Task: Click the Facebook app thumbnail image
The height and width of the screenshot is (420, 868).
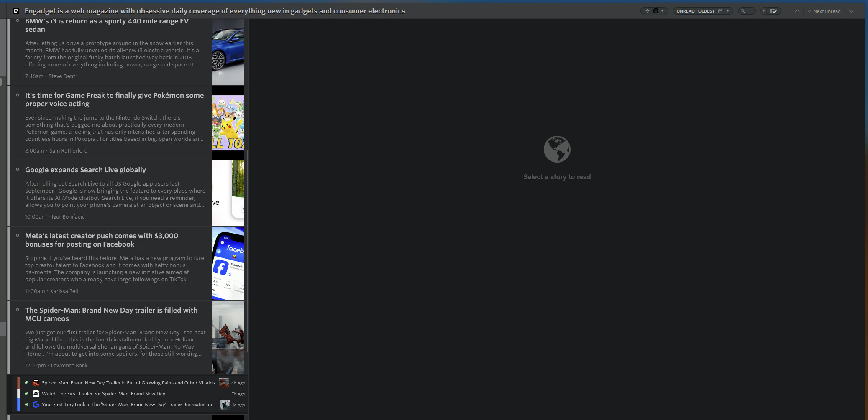Action: coord(228,263)
